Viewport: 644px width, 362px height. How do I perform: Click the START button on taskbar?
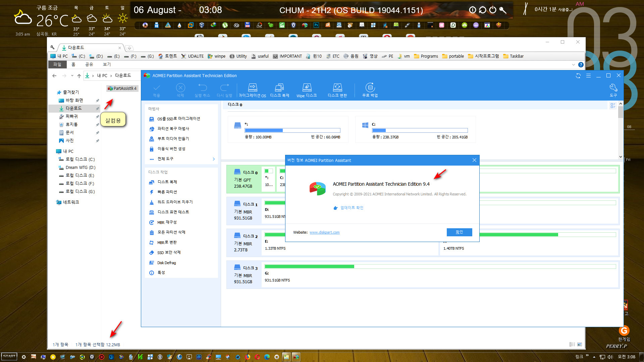pos(9,357)
